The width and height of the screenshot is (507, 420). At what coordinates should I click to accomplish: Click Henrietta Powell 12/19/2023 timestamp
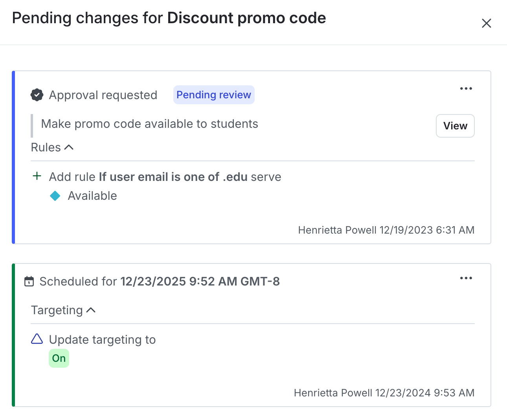tap(386, 230)
